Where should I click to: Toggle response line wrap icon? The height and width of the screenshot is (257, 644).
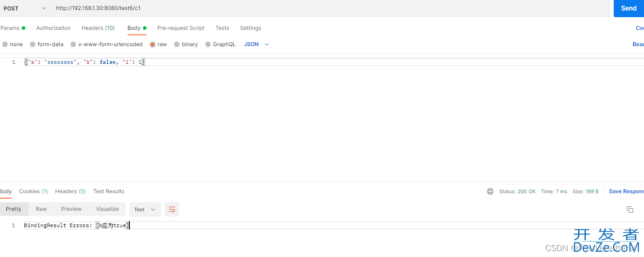pyautogui.click(x=172, y=209)
